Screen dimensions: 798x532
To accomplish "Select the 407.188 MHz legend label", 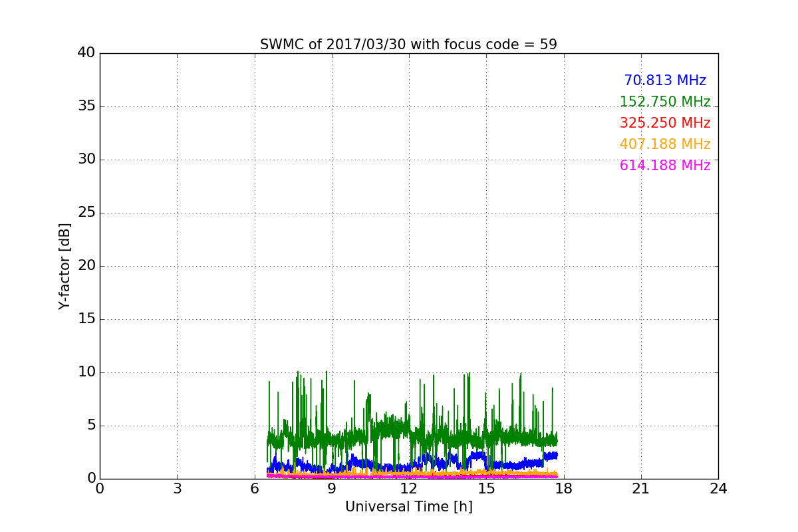I will (665, 144).
